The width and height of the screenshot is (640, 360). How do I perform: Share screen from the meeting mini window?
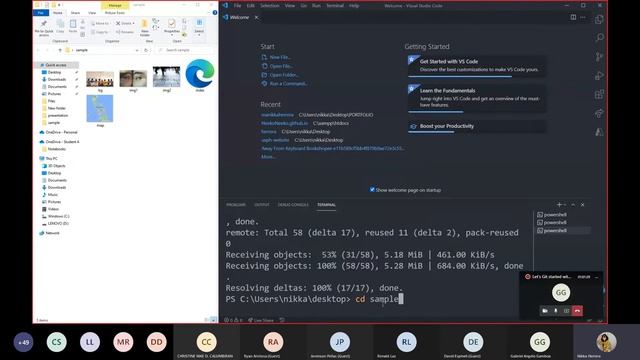coord(566,311)
